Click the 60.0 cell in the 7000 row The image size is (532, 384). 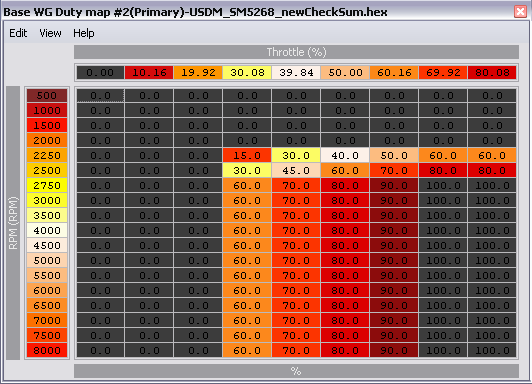pos(247,321)
